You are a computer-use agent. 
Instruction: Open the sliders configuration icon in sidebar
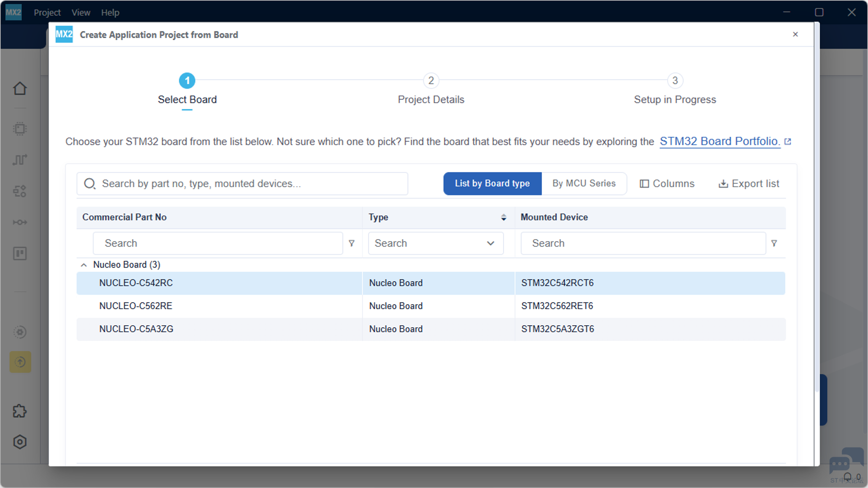click(x=20, y=191)
